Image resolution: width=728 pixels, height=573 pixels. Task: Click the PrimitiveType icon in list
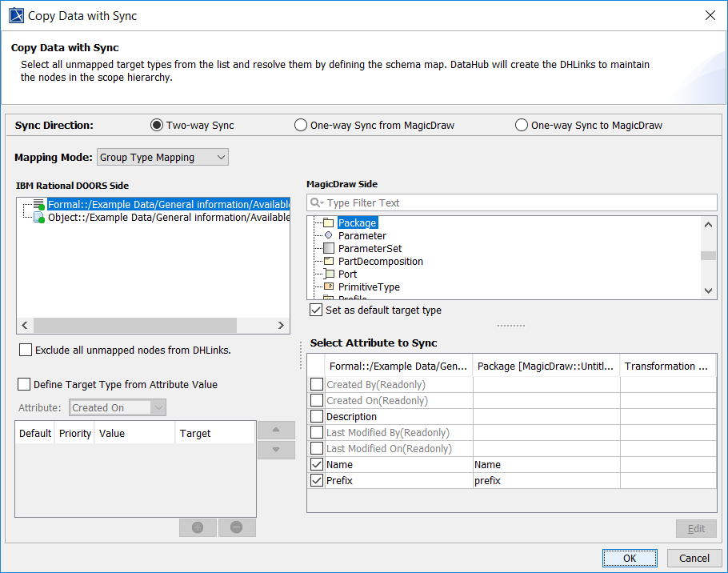329,287
